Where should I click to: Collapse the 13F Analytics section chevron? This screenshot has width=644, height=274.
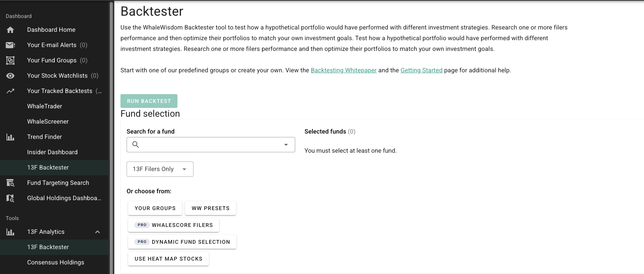point(98,232)
